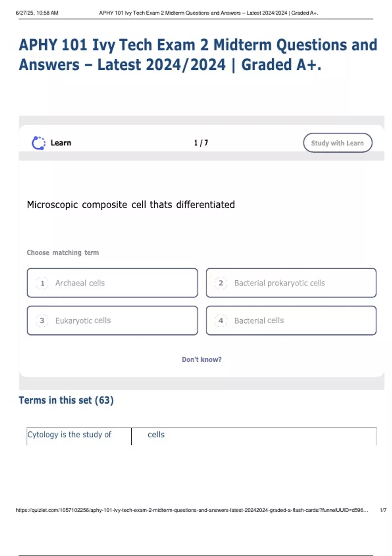The width and height of the screenshot is (392, 556).
Task: Click the cells definition entry
Action: (156, 435)
